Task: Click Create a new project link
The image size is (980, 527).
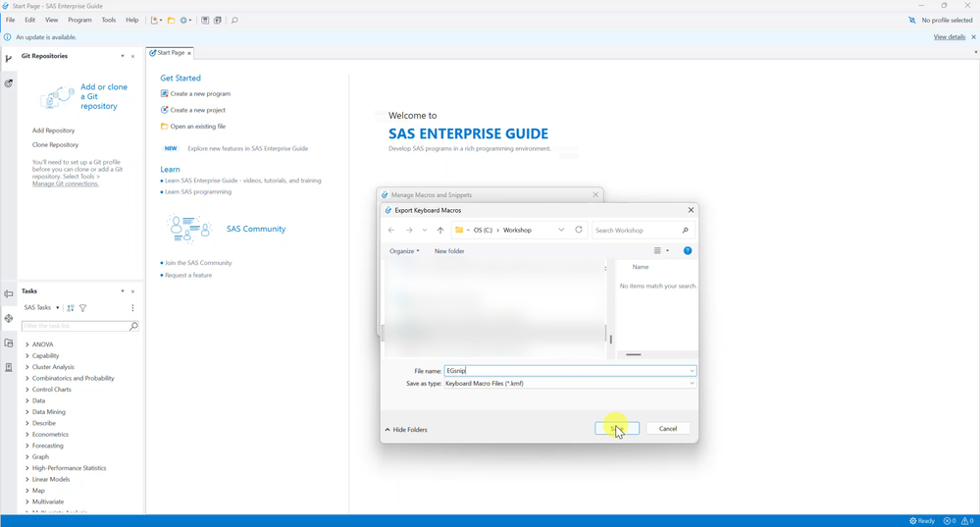Action: click(197, 110)
